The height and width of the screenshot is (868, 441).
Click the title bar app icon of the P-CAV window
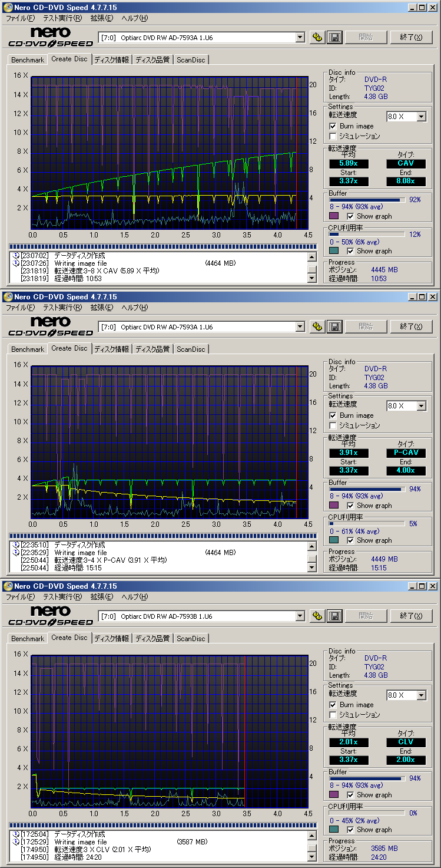(8, 297)
